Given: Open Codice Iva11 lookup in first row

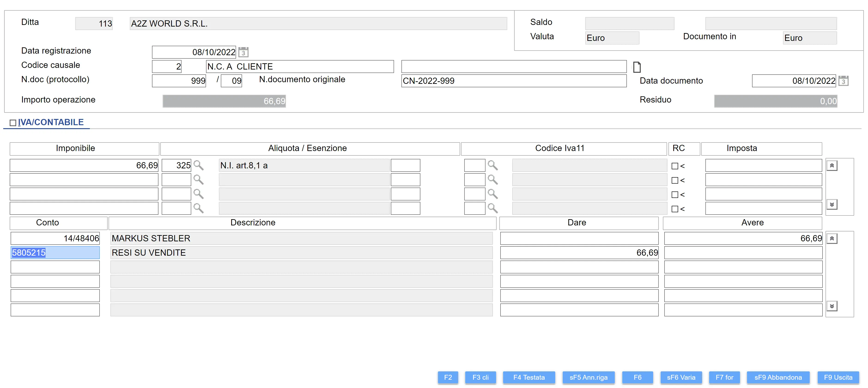Looking at the screenshot, I should [492, 165].
